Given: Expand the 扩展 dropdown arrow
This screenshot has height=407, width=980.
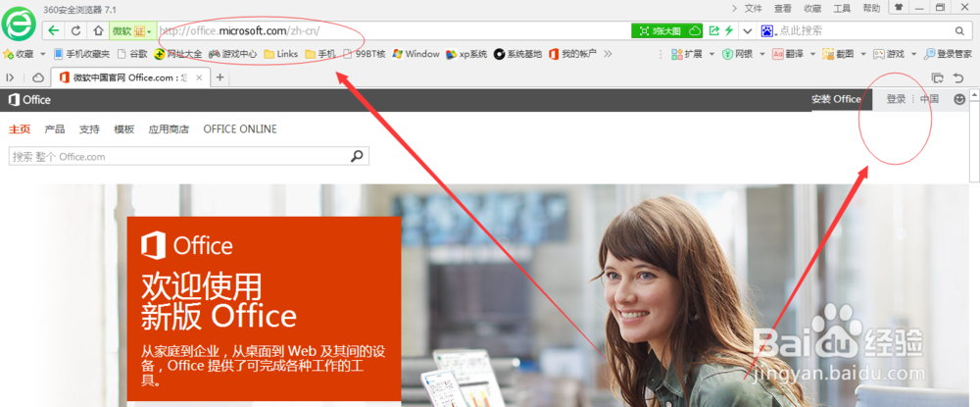Looking at the screenshot, I should (x=711, y=54).
